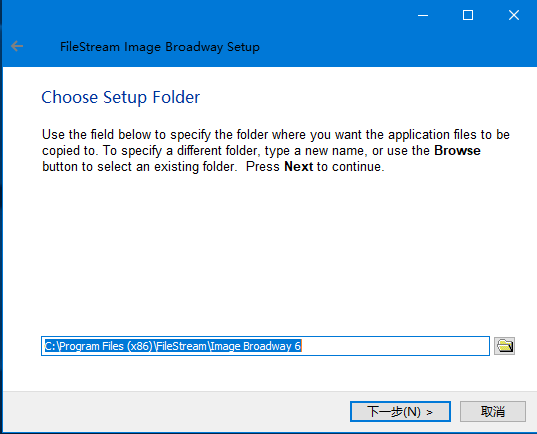Click the bold word 'Browse' in instructions
The width and height of the screenshot is (537, 434).
(457, 151)
